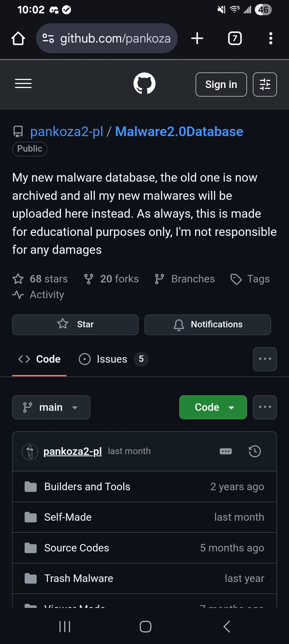Screen dimensions: 289x644
Task: View commit history clock icon
Action: 254,451
